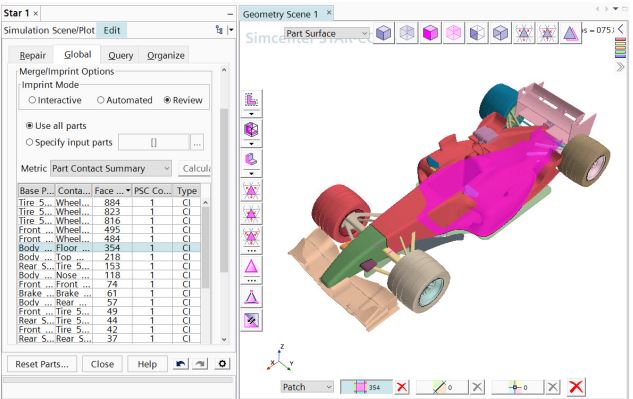This screenshot has width=633, height=399.
Task: Click the Base Part column header
Action: pyautogui.click(x=36, y=191)
